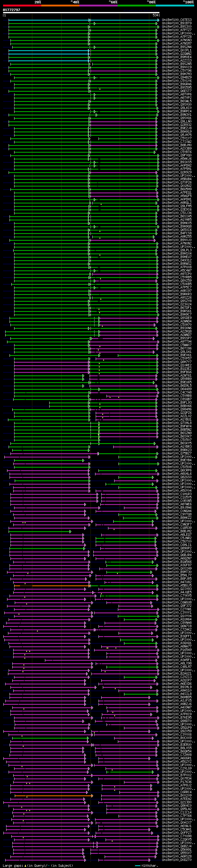The height and width of the screenshot is (868, 197).
Task: Open entry UniRef100_Q5Q1P9
Action: click(x=176, y=728)
